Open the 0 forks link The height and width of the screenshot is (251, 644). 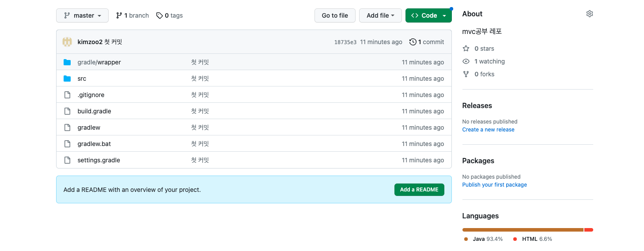click(x=484, y=74)
